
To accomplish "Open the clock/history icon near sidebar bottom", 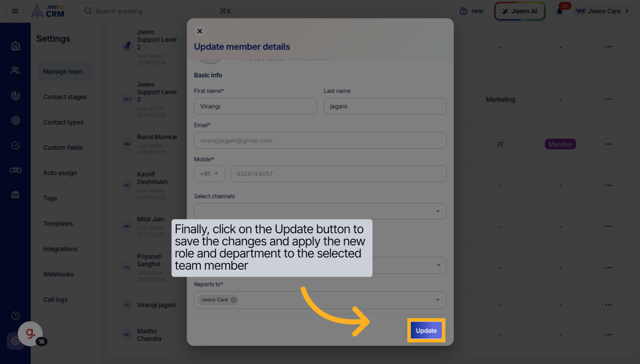I will [x=15, y=315].
